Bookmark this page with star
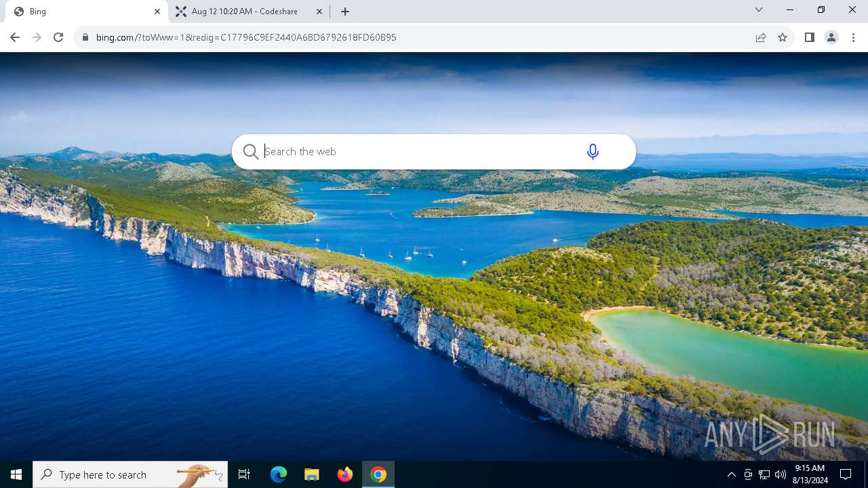 click(783, 37)
